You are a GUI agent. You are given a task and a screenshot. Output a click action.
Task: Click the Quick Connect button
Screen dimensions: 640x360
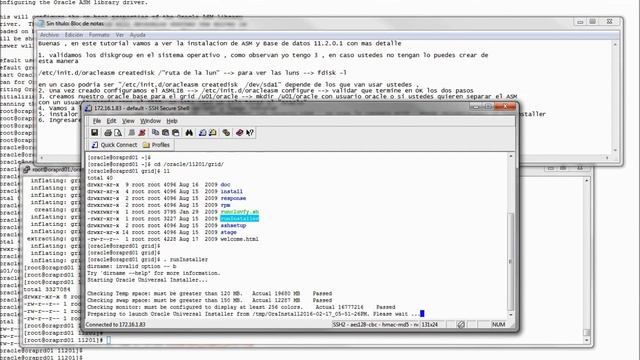pyautogui.click(x=114, y=145)
